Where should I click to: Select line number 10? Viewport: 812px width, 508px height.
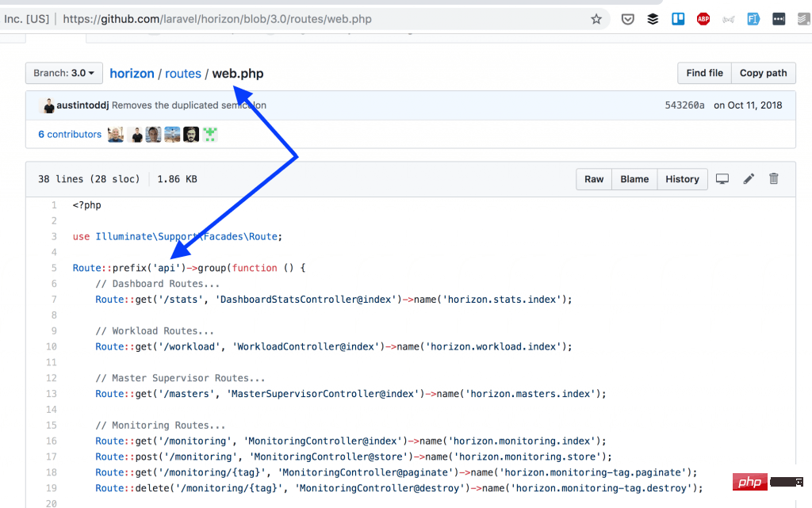pyautogui.click(x=52, y=346)
